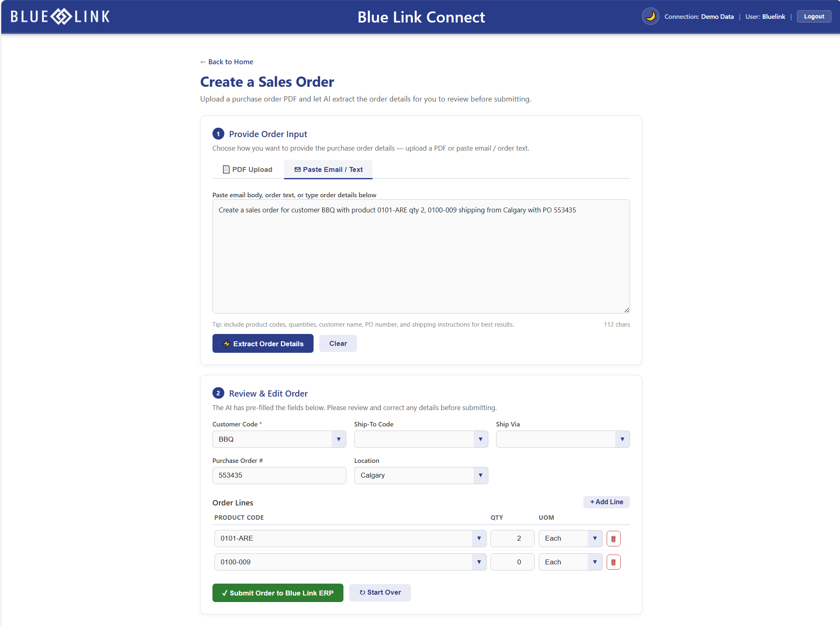Clear the pasted order text

pyautogui.click(x=338, y=343)
